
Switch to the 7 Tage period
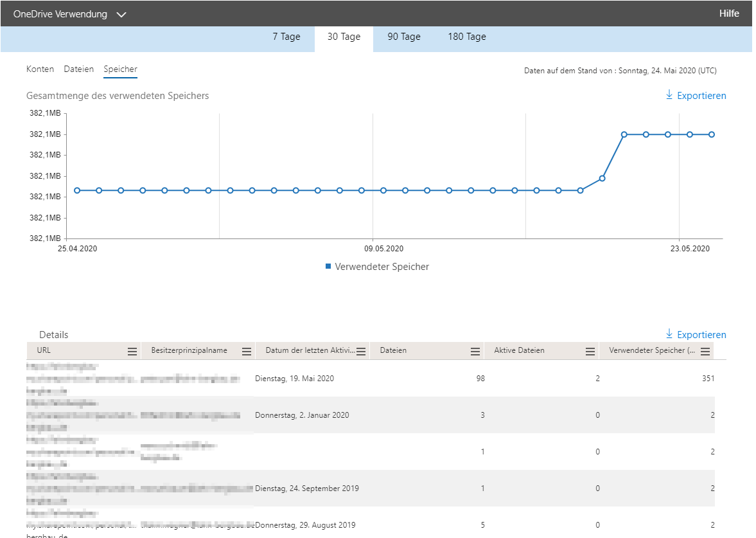pos(286,37)
